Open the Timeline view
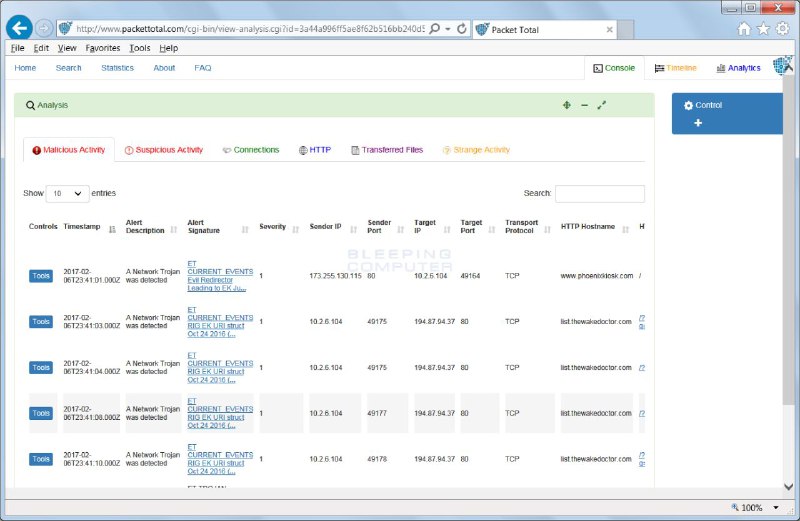 676,68
